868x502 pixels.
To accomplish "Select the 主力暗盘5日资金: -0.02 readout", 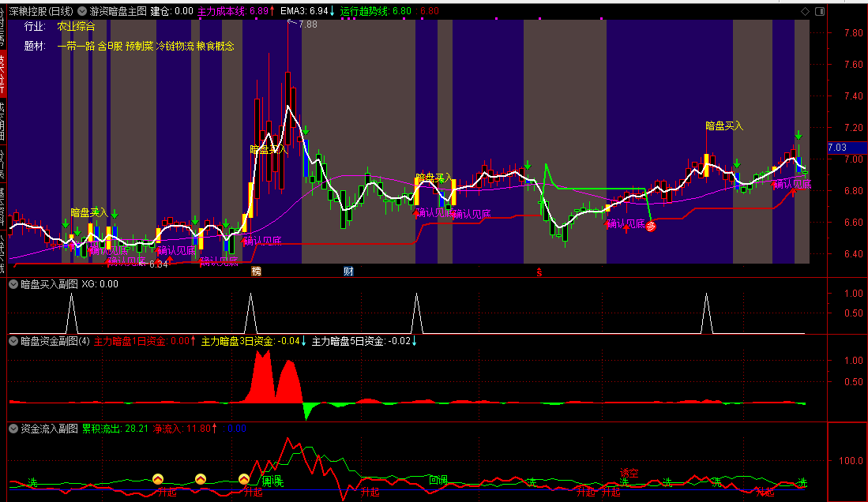I will pyautogui.click(x=364, y=341).
